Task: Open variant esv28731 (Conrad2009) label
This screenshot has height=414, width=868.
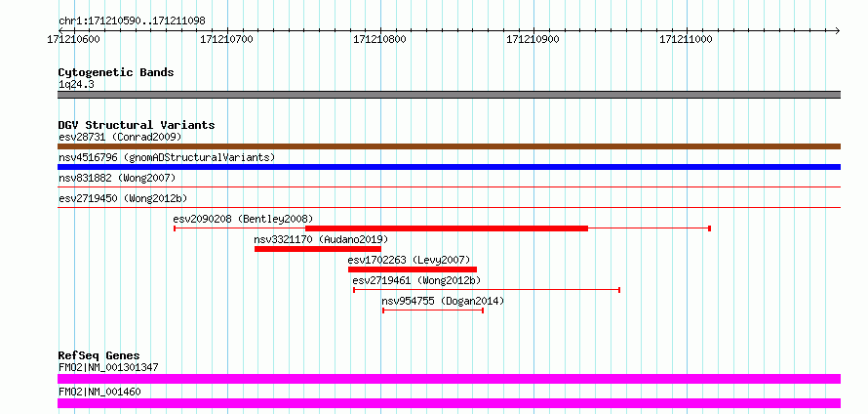Action: click(120, 137)
